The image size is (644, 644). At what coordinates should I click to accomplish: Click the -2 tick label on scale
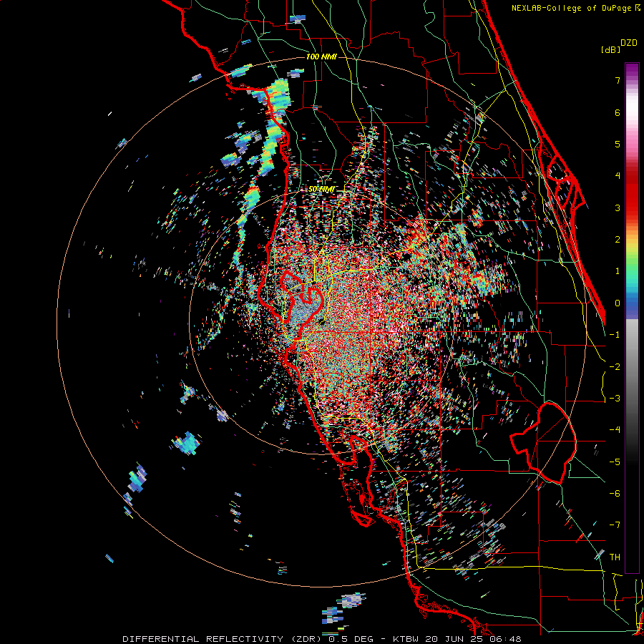pos(615,367)
